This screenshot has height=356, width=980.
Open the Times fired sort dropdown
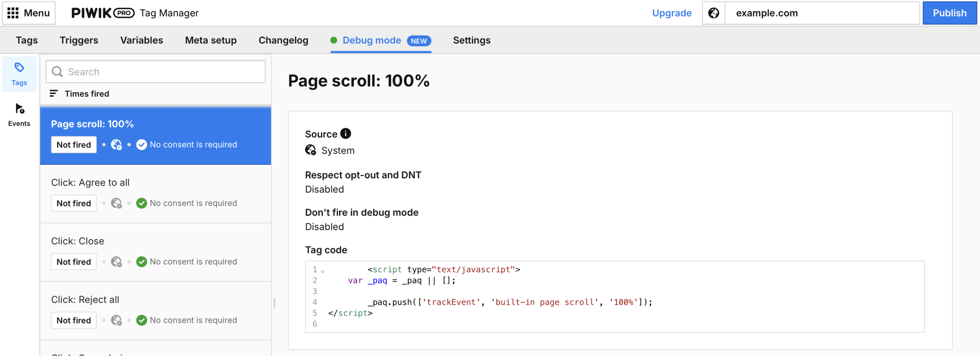[x=80, y=93]
